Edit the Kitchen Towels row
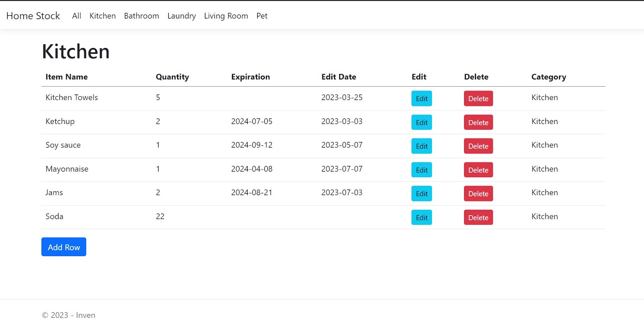 point(421,99)
